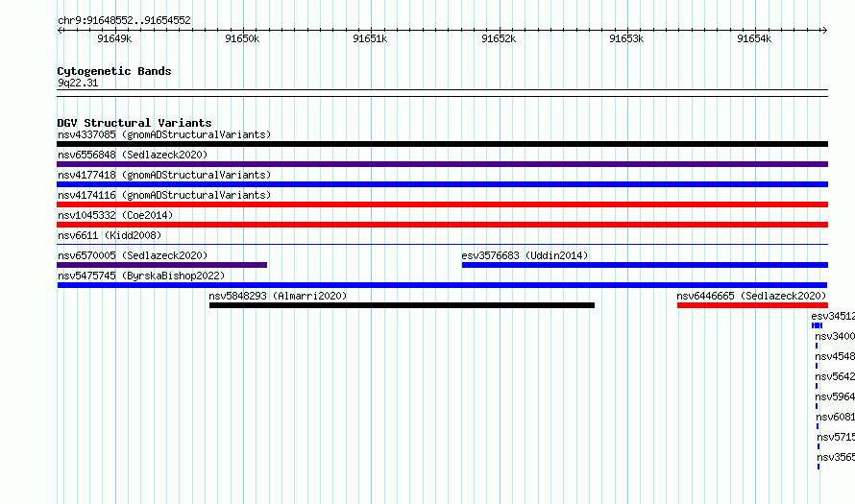Select the short purple nsv6570005 bar

pos(162,265)
